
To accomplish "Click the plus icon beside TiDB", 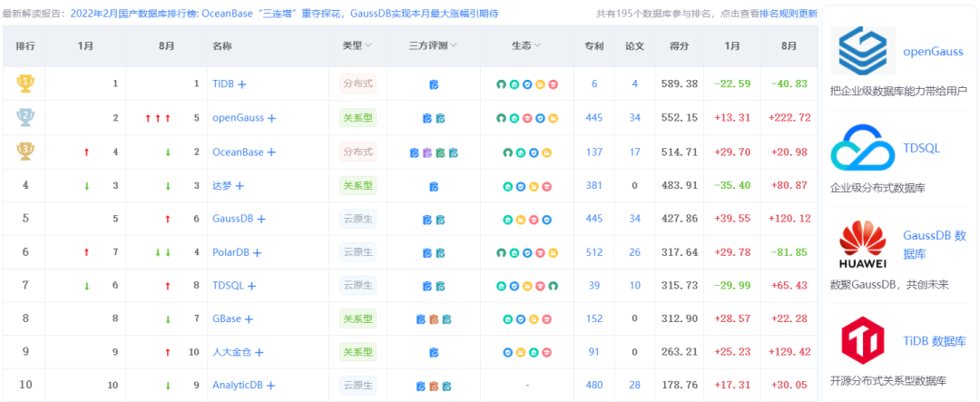I will click(242, 84).
